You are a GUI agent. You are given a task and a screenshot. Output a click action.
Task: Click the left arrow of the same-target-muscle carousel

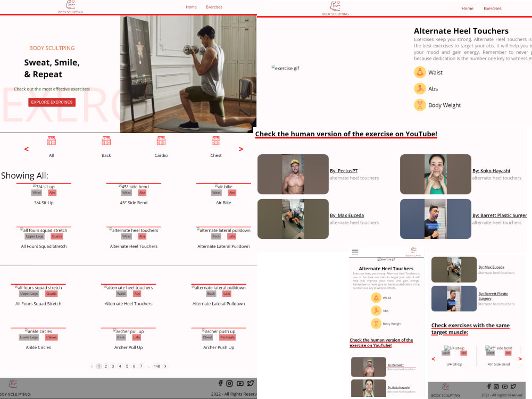[433, 359]
